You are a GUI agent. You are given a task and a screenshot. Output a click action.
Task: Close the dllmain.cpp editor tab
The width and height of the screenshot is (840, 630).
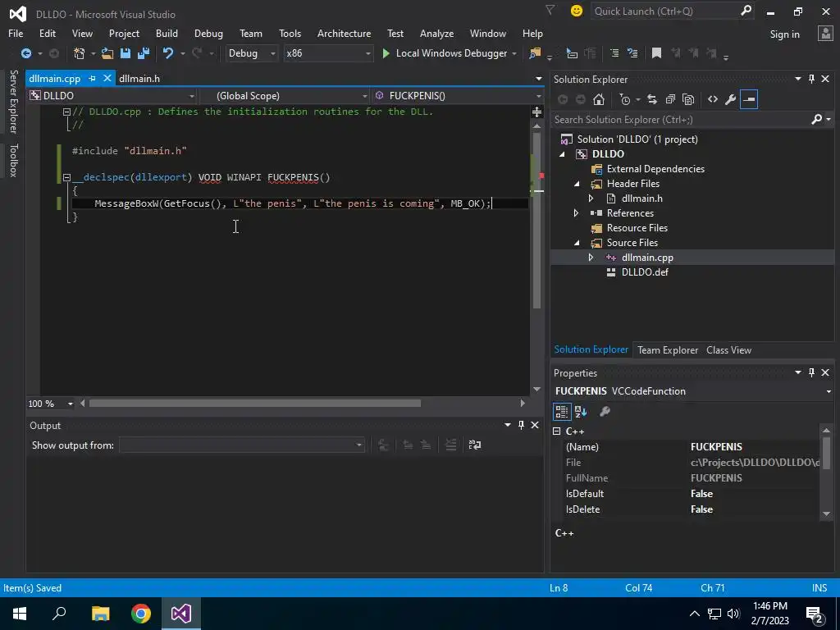click(107, 78)
